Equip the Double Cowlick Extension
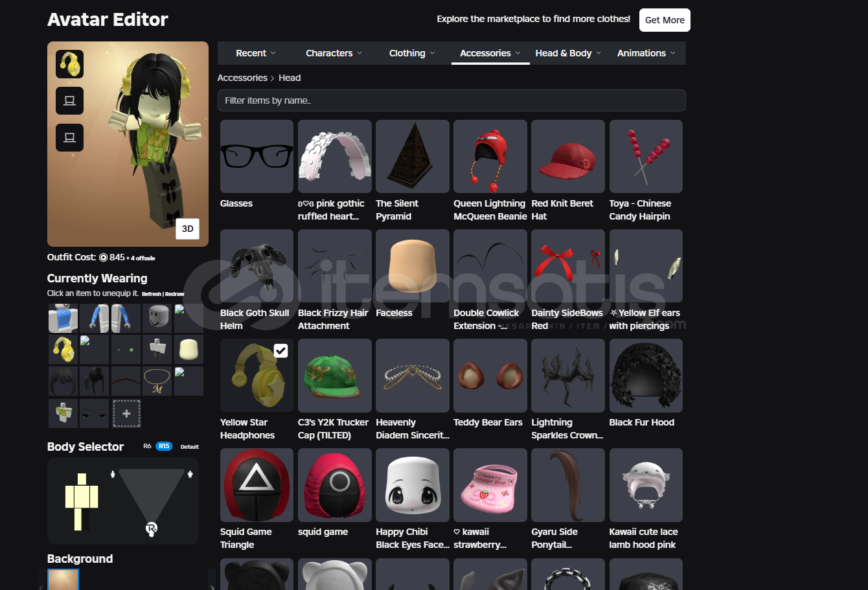This screenshot has width=868, height=590. [490, 266]
